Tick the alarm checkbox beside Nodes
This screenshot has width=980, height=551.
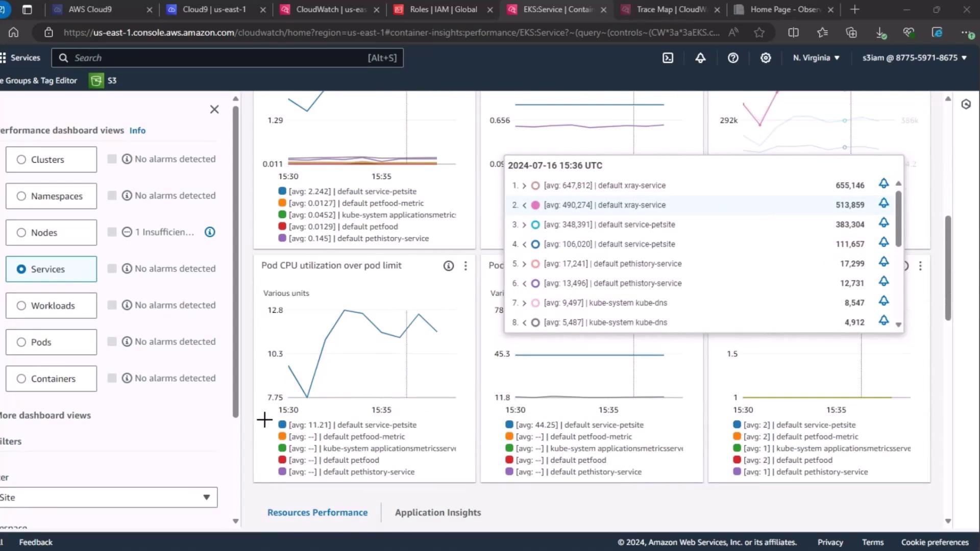tap(112, 232)
